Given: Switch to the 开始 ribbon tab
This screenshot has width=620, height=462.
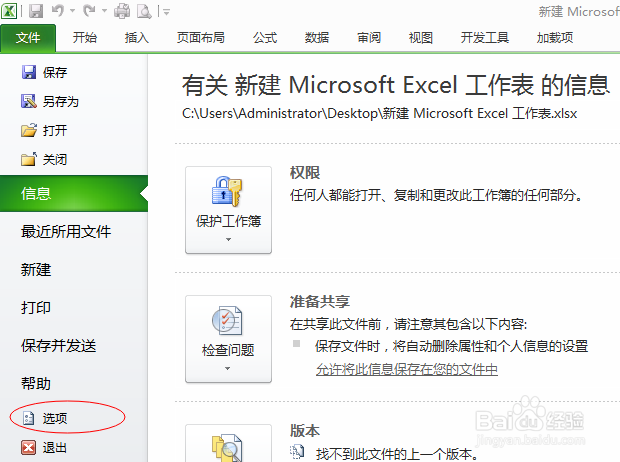Looking at the screenshot, I should tap(85, 38).
